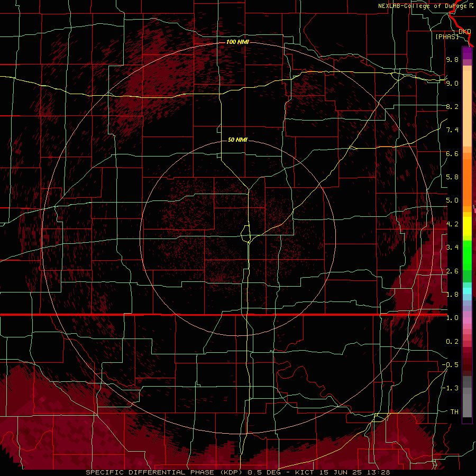Click the -1.3 value on color scale
Screen dimensions: 476x476
tap(450, 388)
